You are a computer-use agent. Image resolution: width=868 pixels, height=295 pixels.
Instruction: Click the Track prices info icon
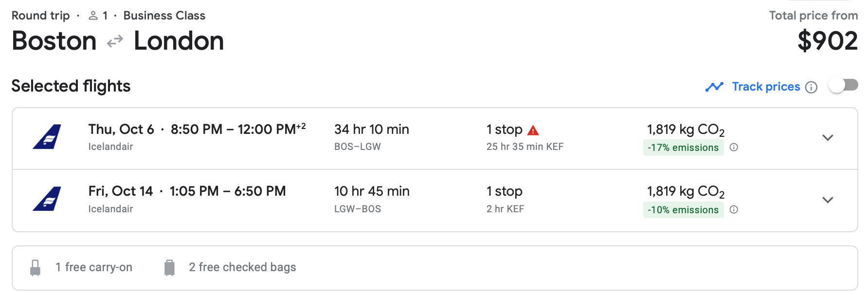[811, 87]
